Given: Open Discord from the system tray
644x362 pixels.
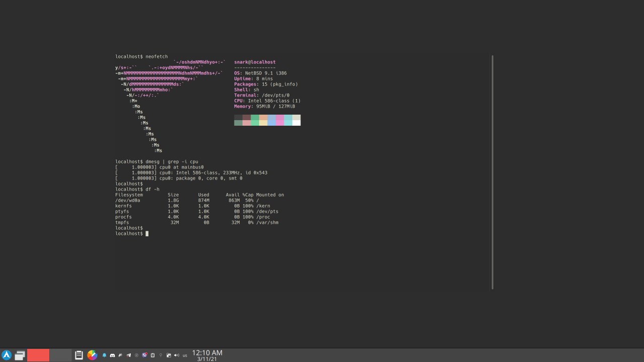Looking at the screenshot, I should coord(112,355).
